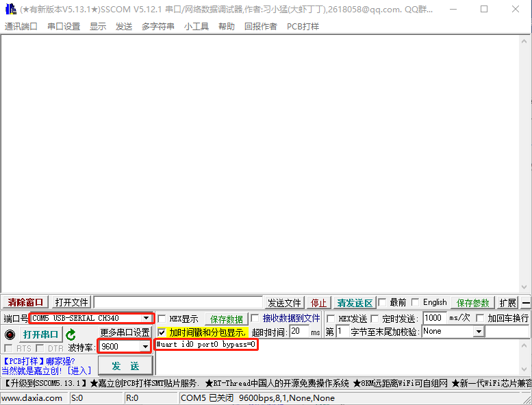Image resolution: width=532 pixels, height=405 pixels.
Task: Open the 串口设置 menu
Action: point(64,26)
